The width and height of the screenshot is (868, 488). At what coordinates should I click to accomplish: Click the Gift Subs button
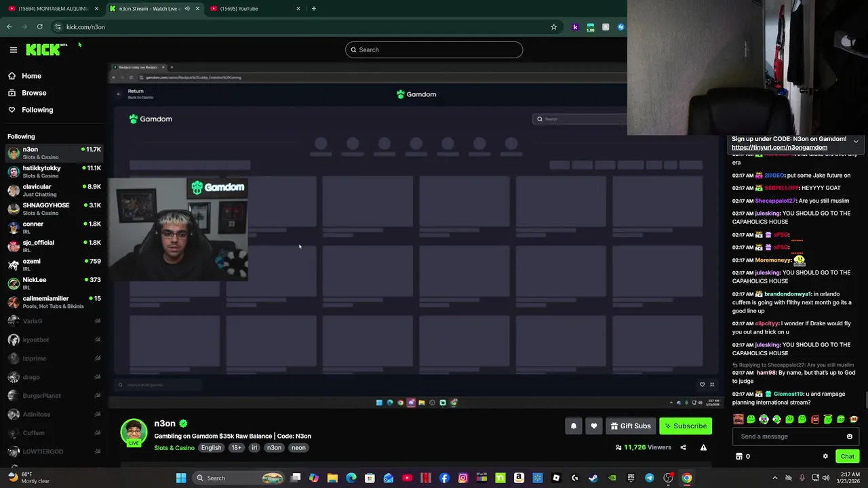631,426
